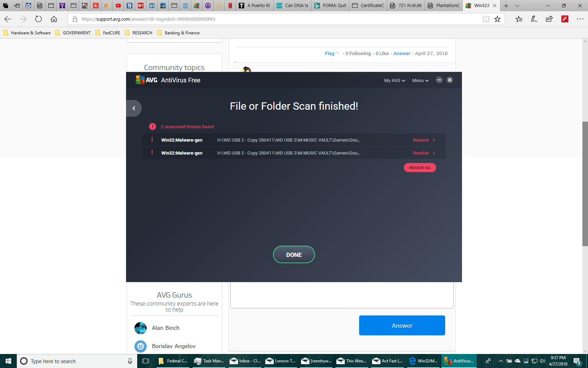Open the Share icon in browser toolbar
The height and width of the screenshot is (368, 588).
549,19
